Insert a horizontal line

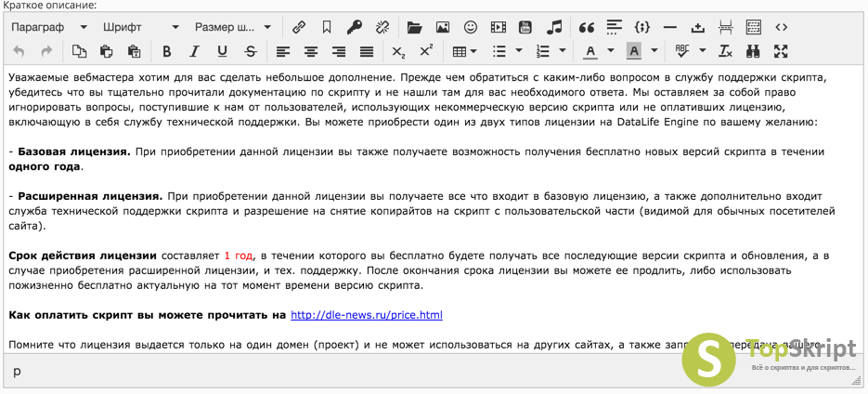[670, 27]
